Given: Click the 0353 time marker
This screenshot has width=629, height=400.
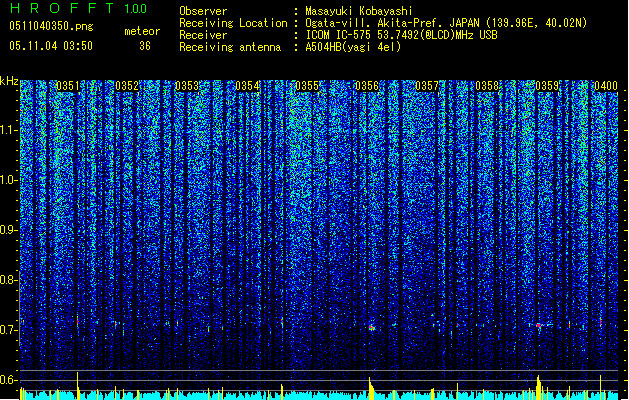Looking at the screenshot, I should coord(187,86).
